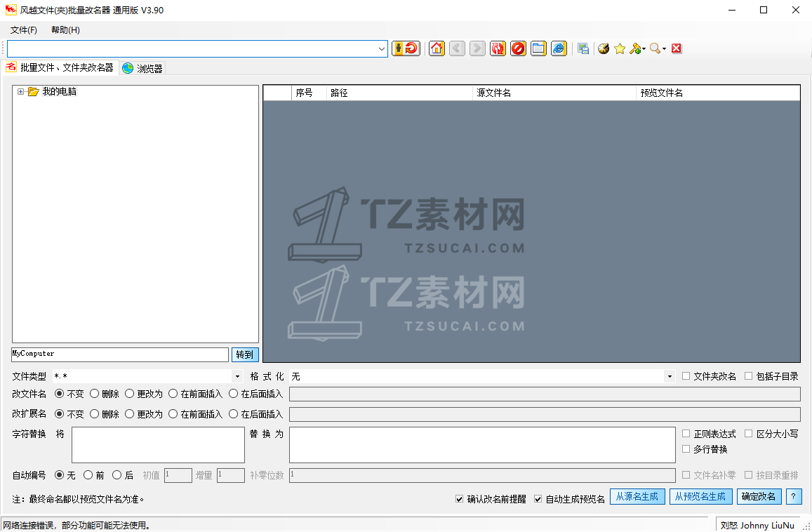This screenshot has height=532, width=812.
Task: Click the 从源名生成 button
Action: click(637, 497)
